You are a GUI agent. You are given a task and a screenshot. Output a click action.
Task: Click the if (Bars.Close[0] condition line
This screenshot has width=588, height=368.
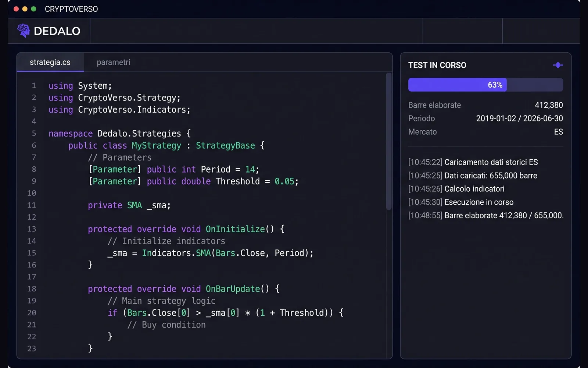225,313
